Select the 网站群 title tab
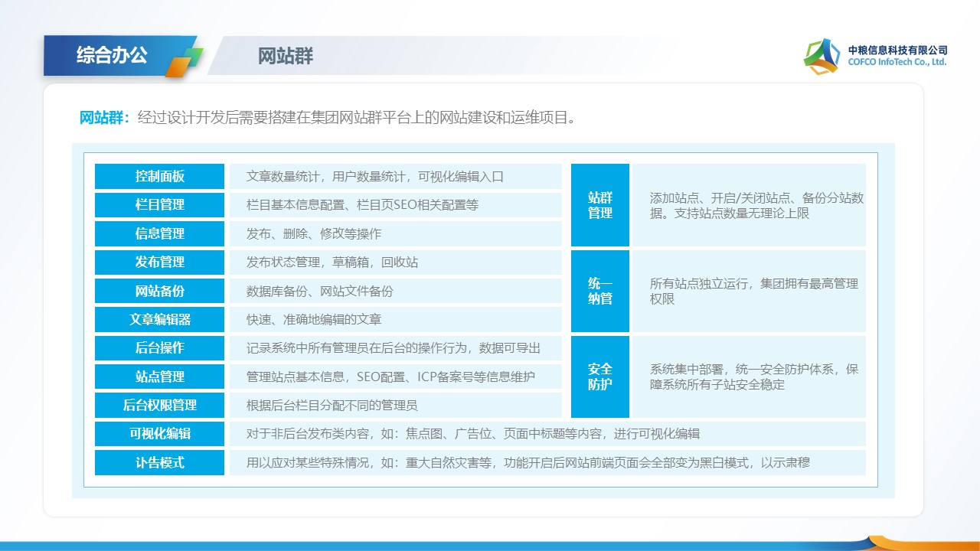980x551 pixels. pos(285,56)
